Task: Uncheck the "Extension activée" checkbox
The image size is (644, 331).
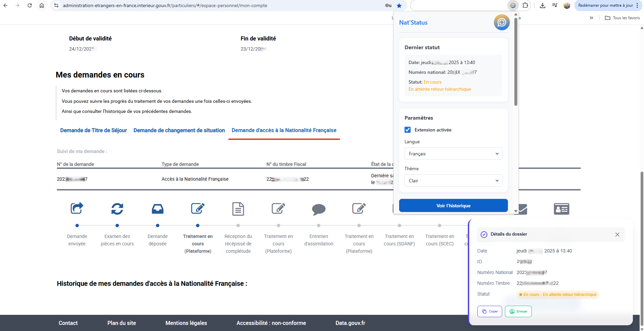Action: 408,129
